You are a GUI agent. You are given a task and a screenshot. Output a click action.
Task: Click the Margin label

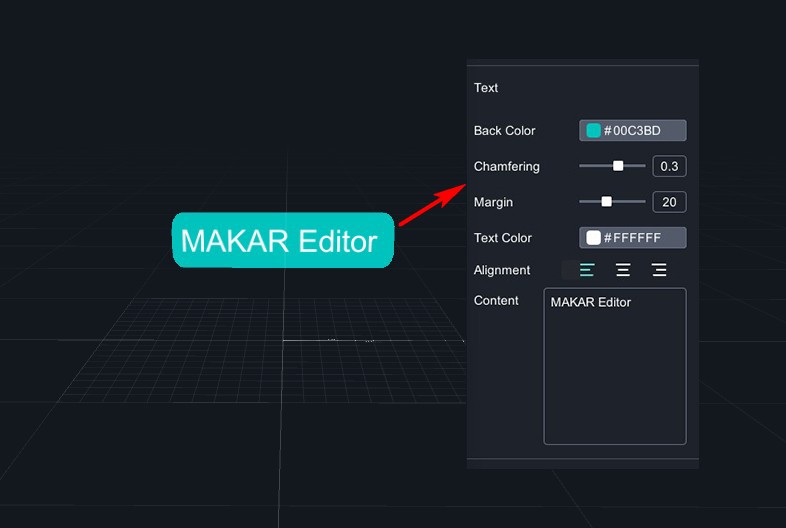(493, 202)
